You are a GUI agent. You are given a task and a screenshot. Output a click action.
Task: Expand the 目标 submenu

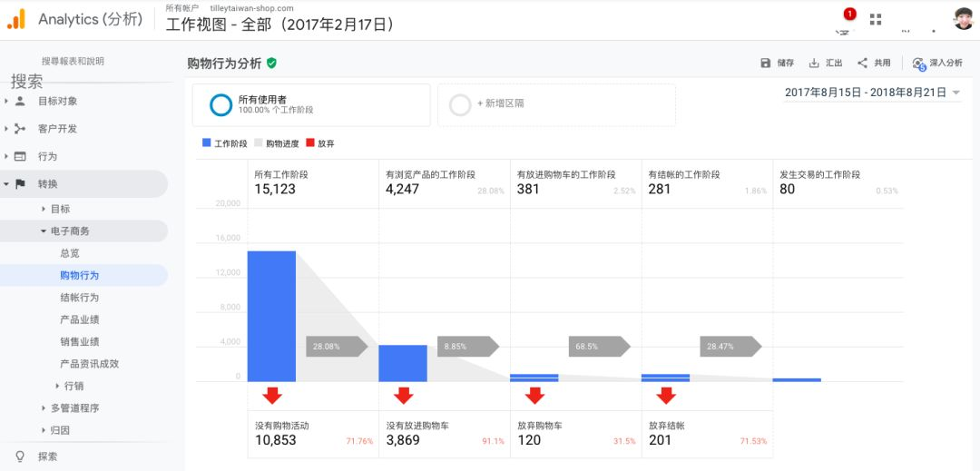[44, 209]
